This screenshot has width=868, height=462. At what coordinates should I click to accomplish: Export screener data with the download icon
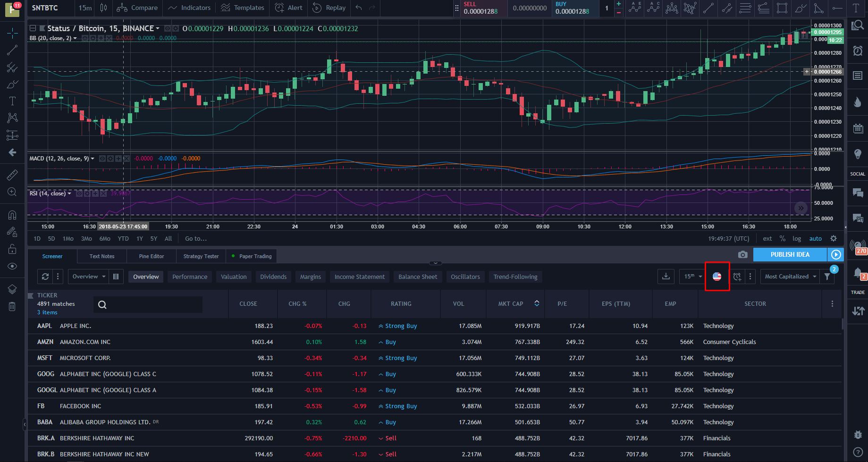(666, 277)
